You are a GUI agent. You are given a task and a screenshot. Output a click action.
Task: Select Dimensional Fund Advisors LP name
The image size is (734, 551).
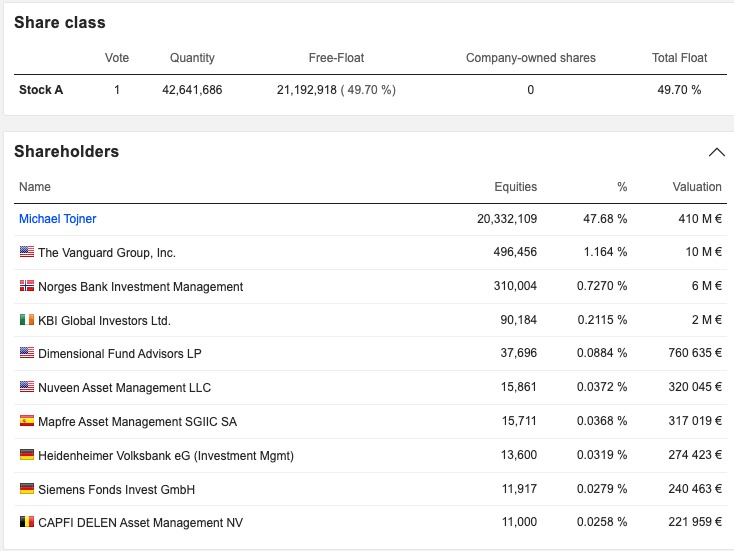click(x=120, y=353)
